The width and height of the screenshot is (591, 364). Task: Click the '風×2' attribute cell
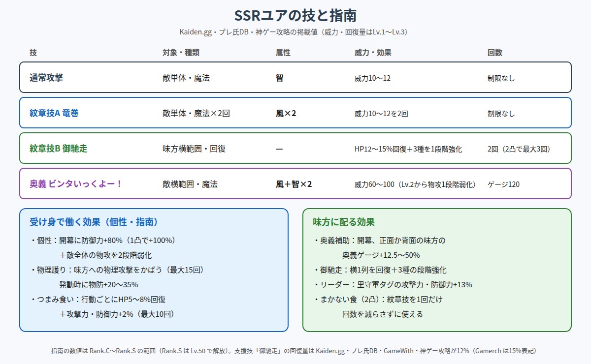pos(286,113)
